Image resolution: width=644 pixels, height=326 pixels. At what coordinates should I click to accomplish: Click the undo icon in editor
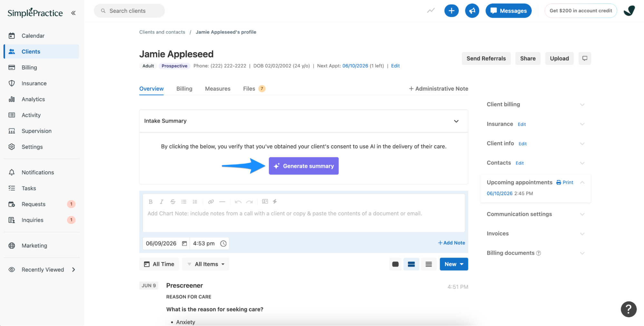(238, 202)
